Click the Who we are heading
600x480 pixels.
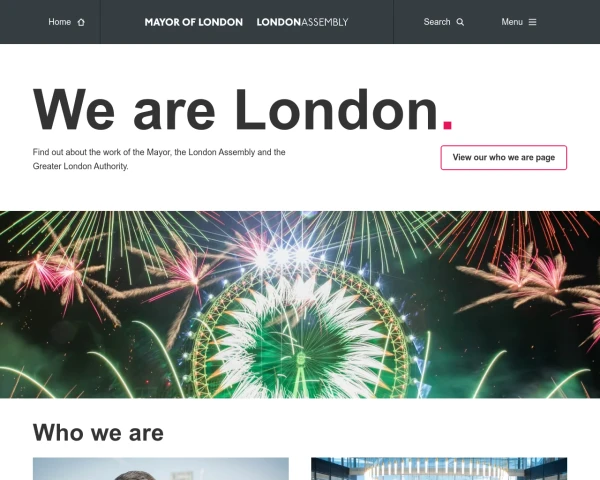98,433
